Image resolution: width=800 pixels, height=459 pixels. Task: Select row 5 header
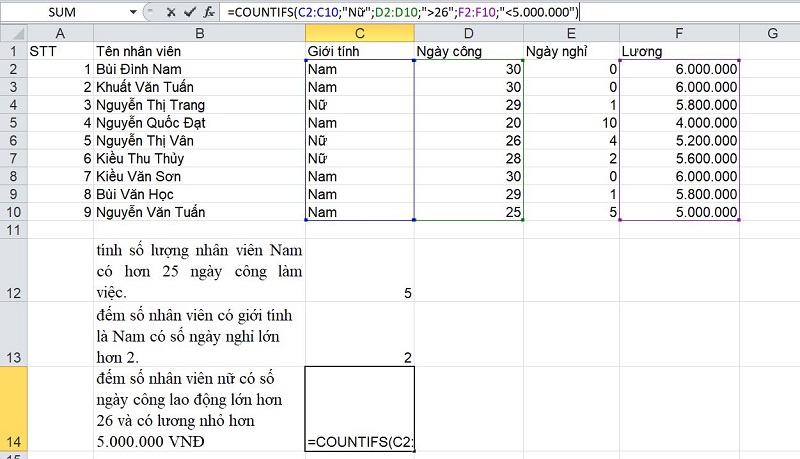coord(13,122)
